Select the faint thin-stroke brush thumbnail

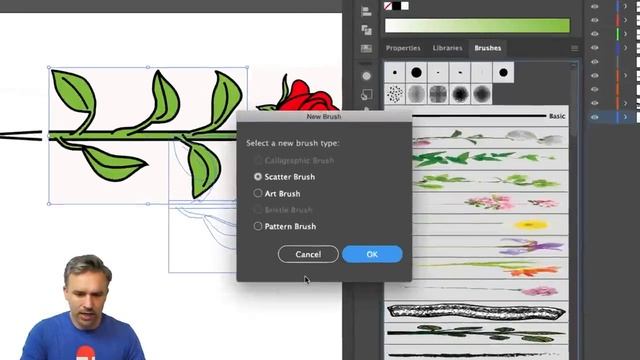(x=482, y=73)
